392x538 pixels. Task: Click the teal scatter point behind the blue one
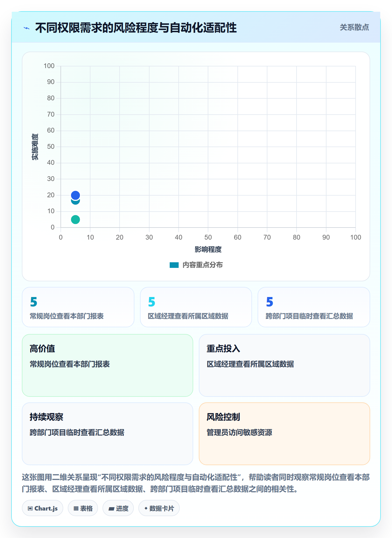[x=75, y=202]
